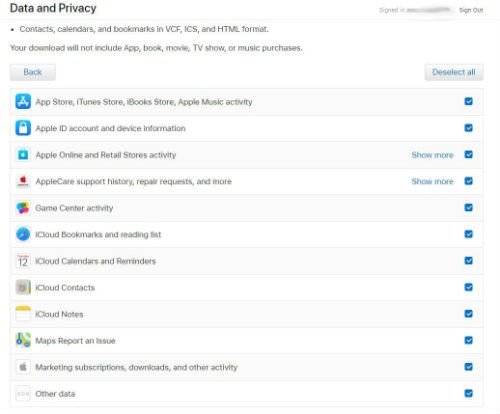Expand Show more for Apple Online and Retail Stores
The width and height of the screenshot is (500, 414).
[432, 155]
